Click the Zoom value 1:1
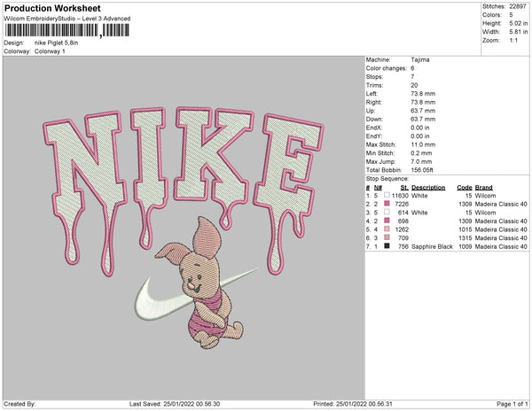This screenshot has height=411, width=532. pyautogui.click(x=513, y=41)
